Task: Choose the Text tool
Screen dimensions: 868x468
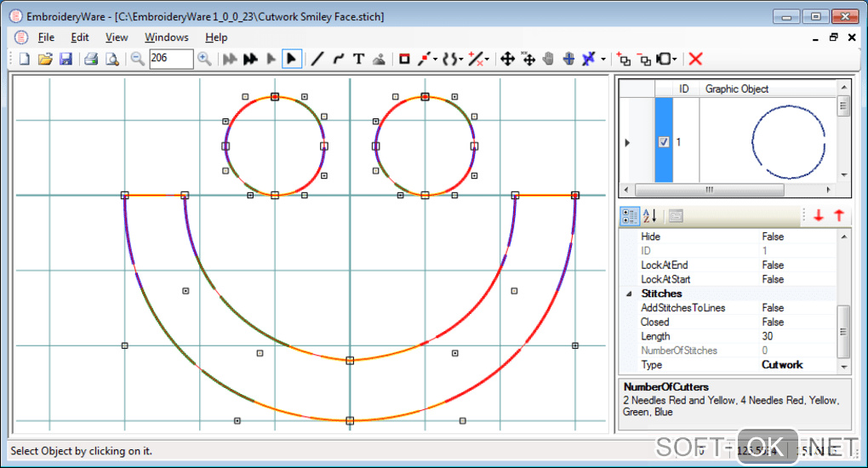Action: pos(358,59)
